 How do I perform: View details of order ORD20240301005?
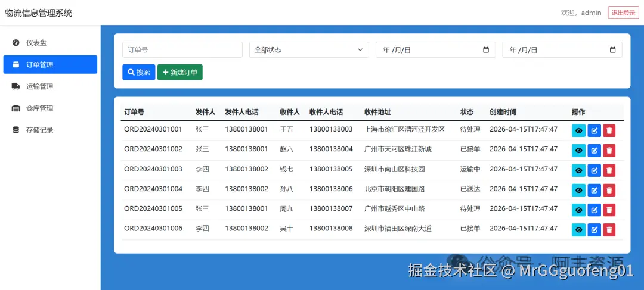[578, 210]
